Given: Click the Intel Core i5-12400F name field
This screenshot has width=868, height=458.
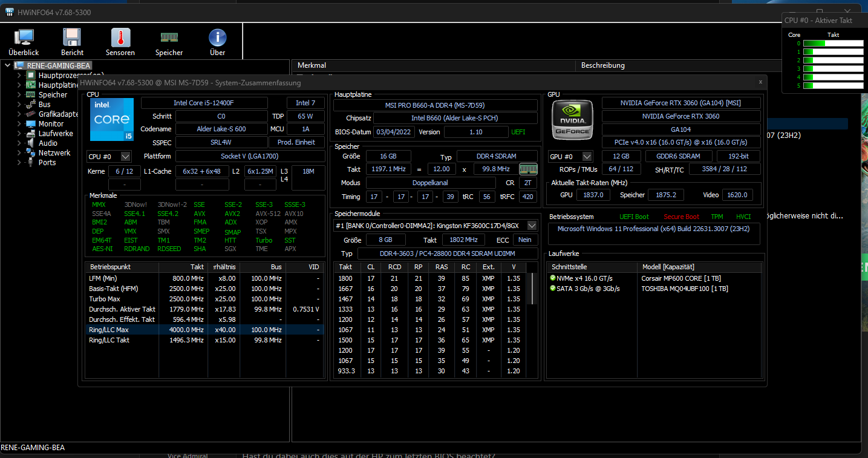Looking at the screenshot, I should pyautogui.click(x=204, y=103).
